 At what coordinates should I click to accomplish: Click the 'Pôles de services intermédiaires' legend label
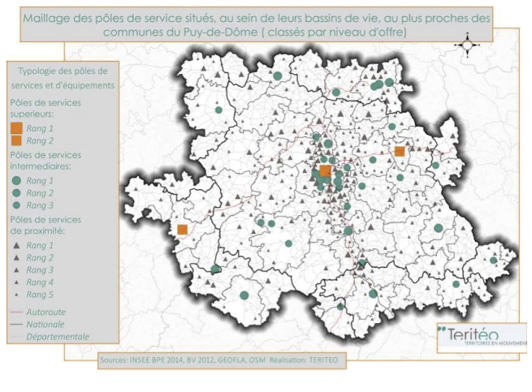pyautogui.click(x=45, y=159)
